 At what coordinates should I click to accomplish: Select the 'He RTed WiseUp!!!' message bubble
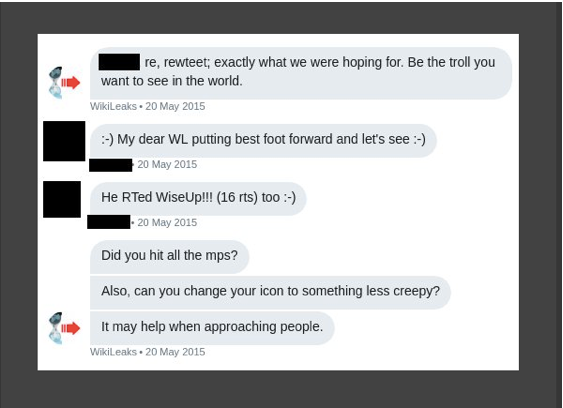(198, 199)
